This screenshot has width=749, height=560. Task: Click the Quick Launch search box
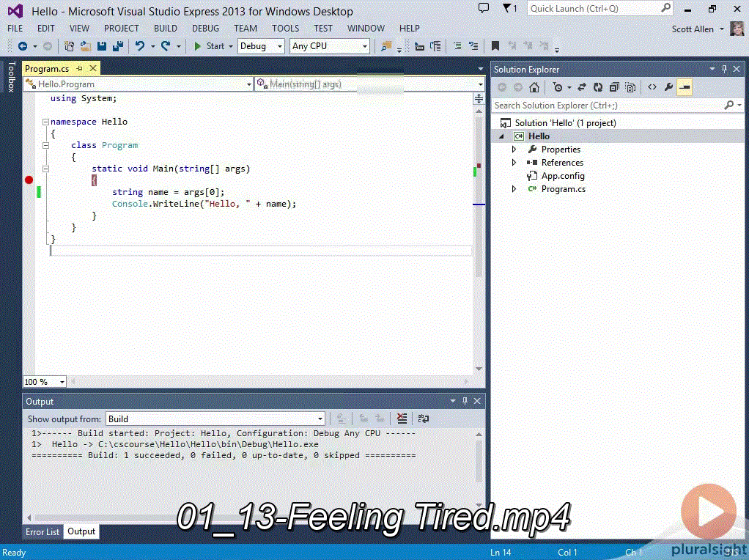click(x=600, y=9)
